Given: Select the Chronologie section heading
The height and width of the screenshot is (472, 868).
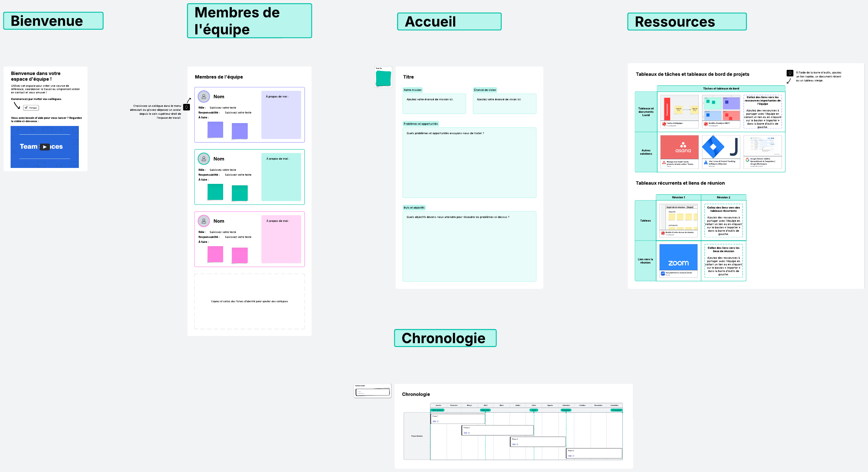Looking at the screenshot, I should [445, 338].
